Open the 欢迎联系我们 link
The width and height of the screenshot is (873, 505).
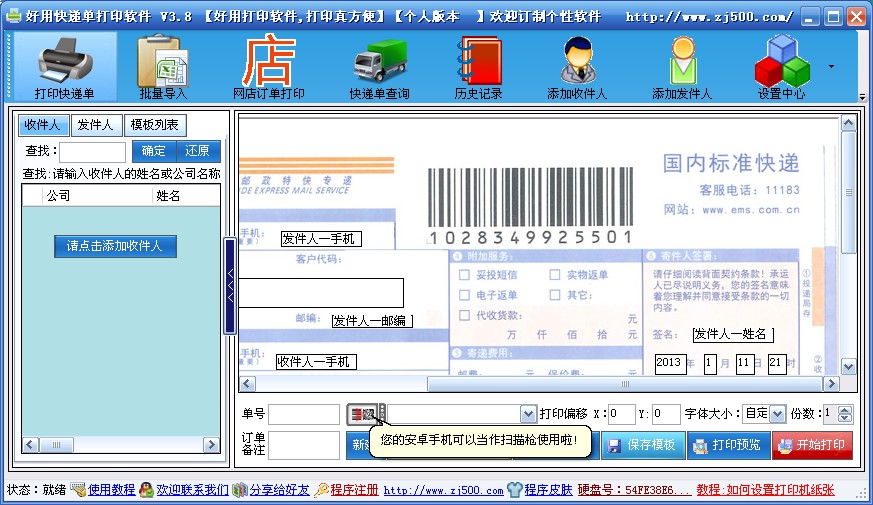(192, 490)
